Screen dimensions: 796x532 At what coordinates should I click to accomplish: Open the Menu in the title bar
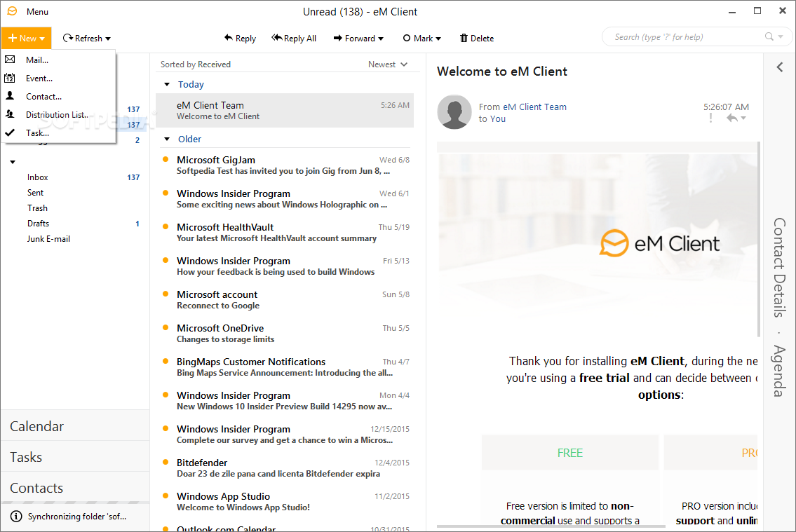click(x=38, y=11)
